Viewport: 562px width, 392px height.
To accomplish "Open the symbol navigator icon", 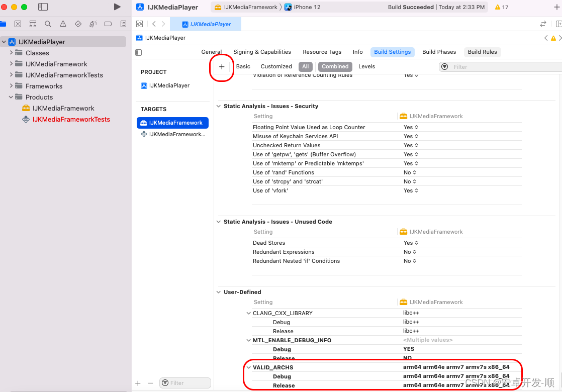I will (33, 24).
